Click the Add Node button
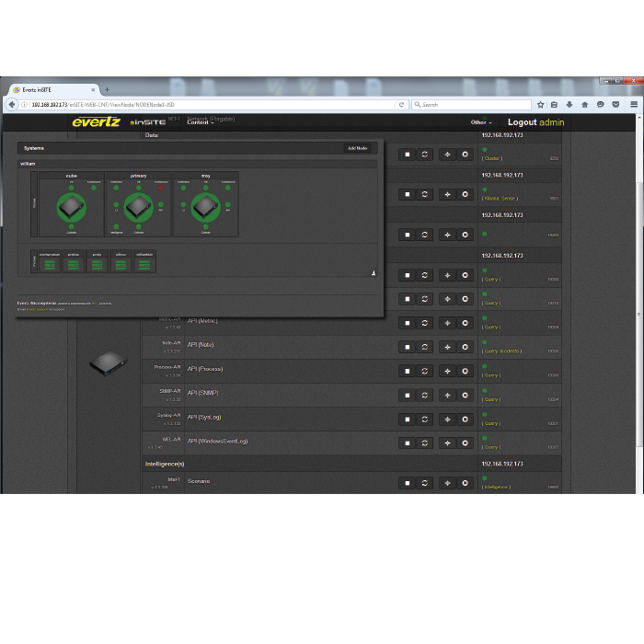The image size is (644, 644). pyautogui.click(x=357, y=148)
